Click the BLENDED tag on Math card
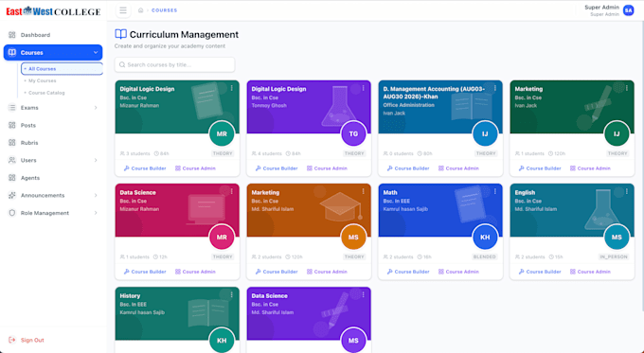 click(485, 257)
